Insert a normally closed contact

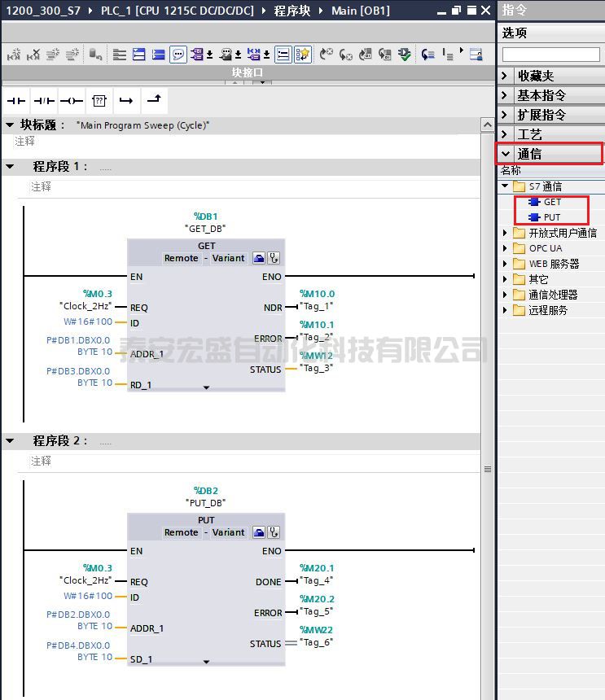coord(44,101)
